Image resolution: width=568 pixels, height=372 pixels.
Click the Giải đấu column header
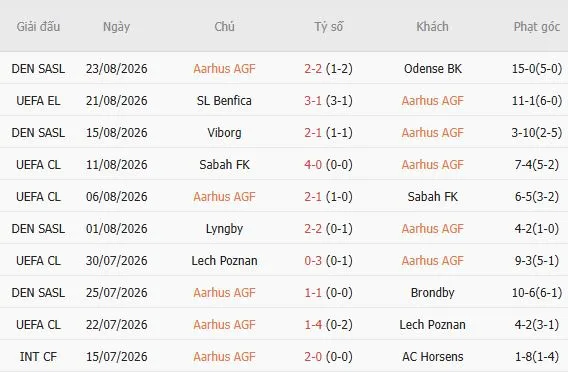coord(38,27)
